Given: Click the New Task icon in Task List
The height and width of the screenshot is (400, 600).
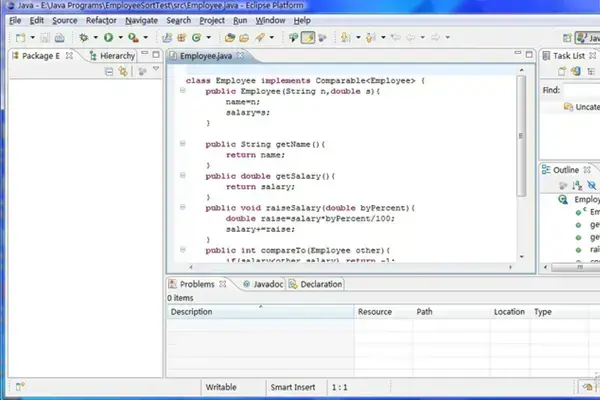Looking at the screenshot, I should click(x=561, y=71).
